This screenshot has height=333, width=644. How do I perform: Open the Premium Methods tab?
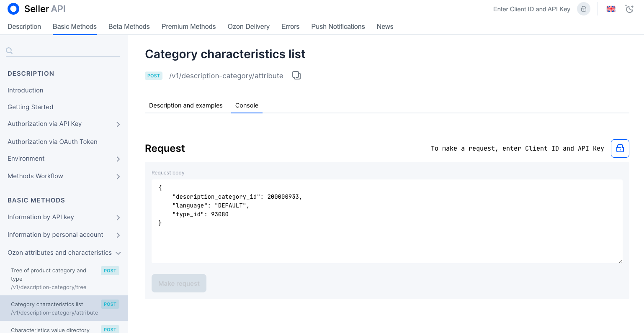pos(188,26)
